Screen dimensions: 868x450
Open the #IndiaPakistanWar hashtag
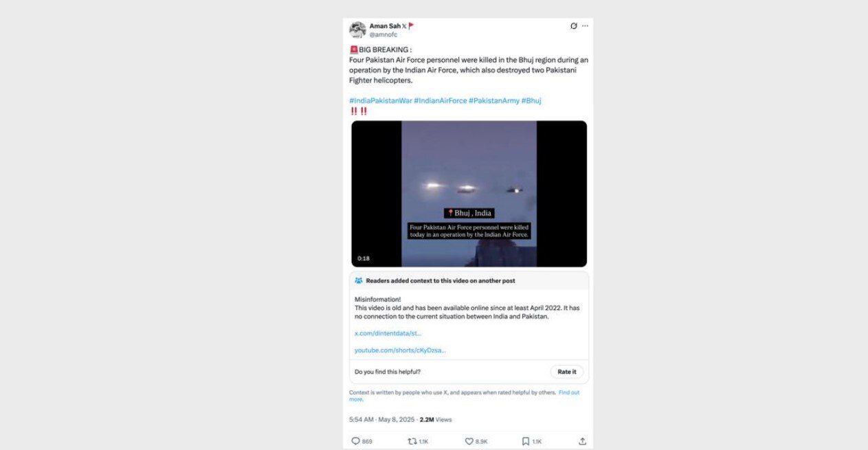[x=380, y=100]
